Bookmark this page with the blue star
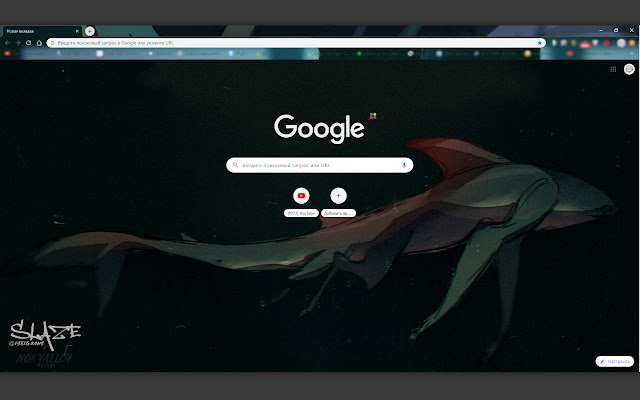 [x=540, y=43]
